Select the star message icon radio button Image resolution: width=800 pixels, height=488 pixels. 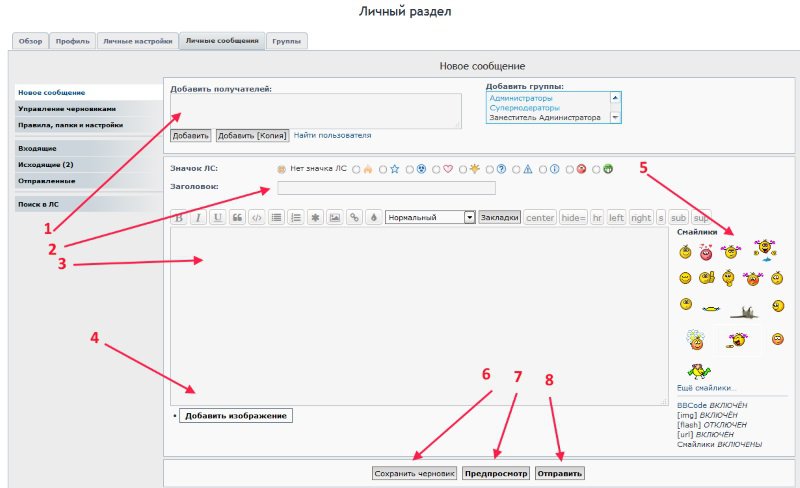(x=383, y=169)
